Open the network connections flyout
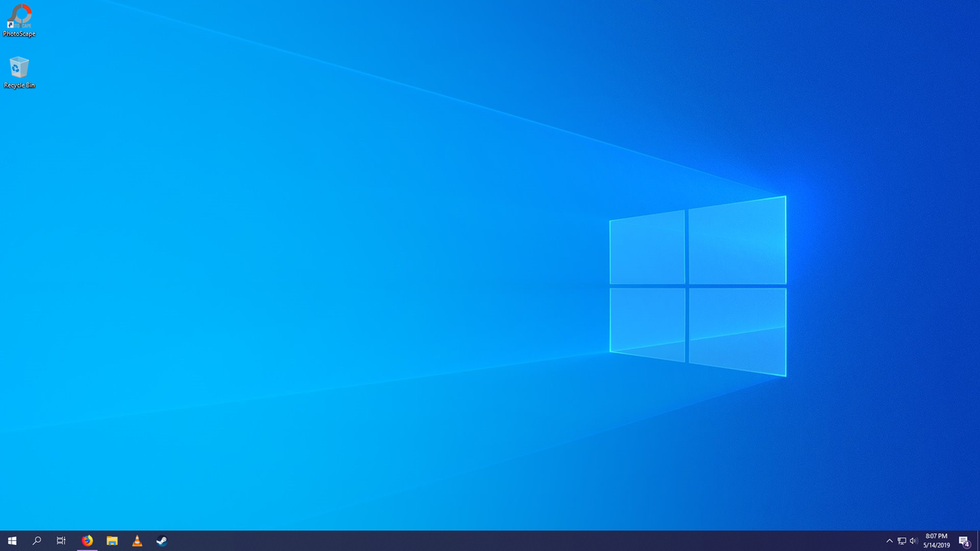The image size is (980, 551). pyautogui.click(x=901, y=541)
